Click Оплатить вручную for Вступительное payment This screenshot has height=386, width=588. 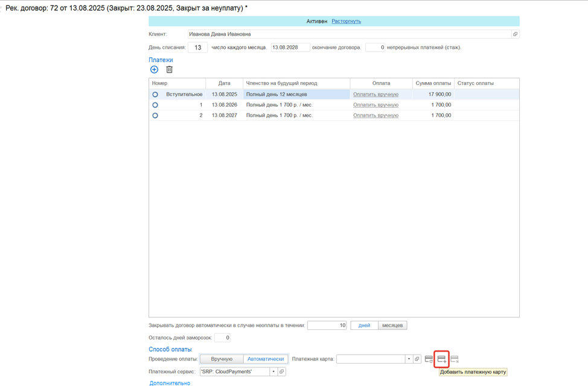click(x=375, y=95)
